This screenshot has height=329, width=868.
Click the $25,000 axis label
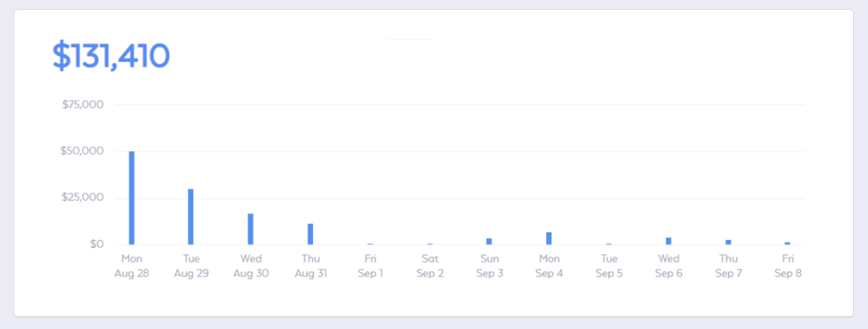(x=82, y=197)
